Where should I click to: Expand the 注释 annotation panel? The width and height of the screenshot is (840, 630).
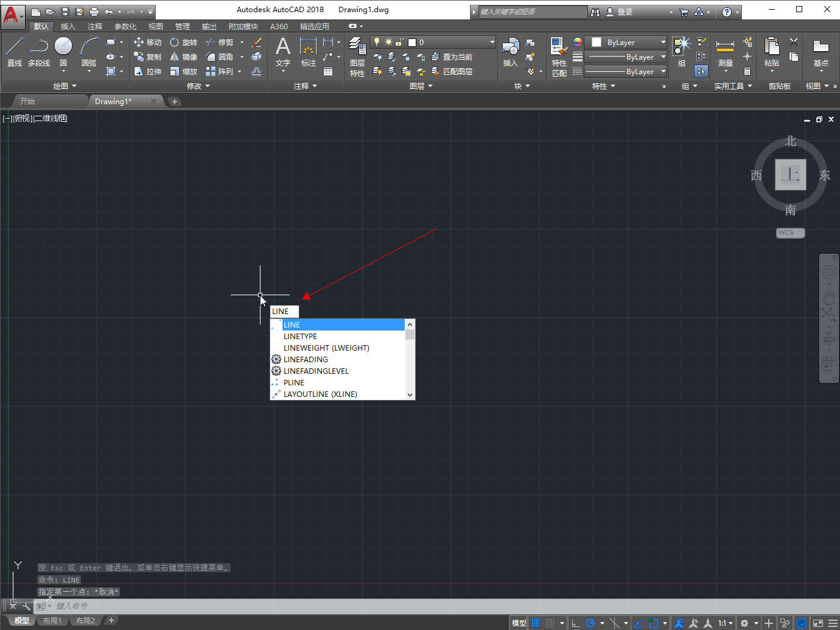306,86
